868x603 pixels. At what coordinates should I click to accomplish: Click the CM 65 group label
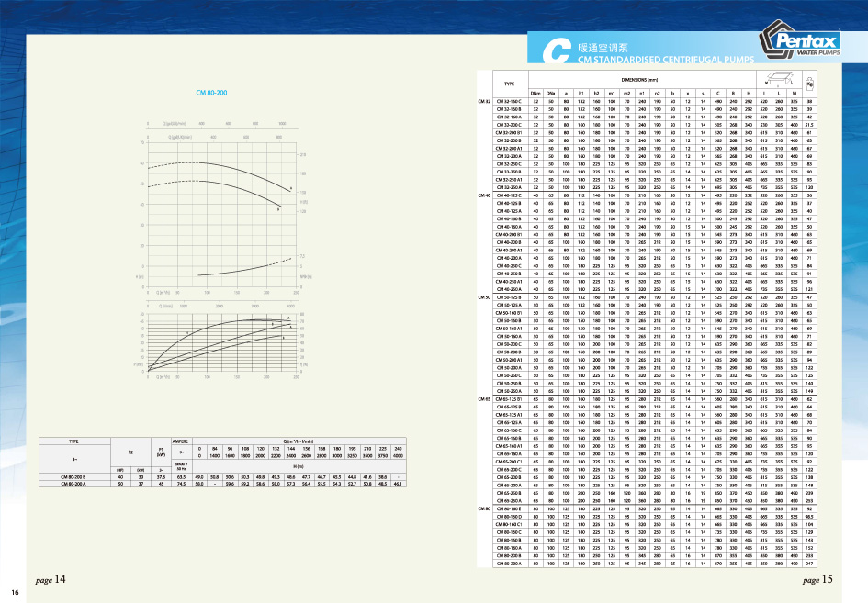(484, 399)
